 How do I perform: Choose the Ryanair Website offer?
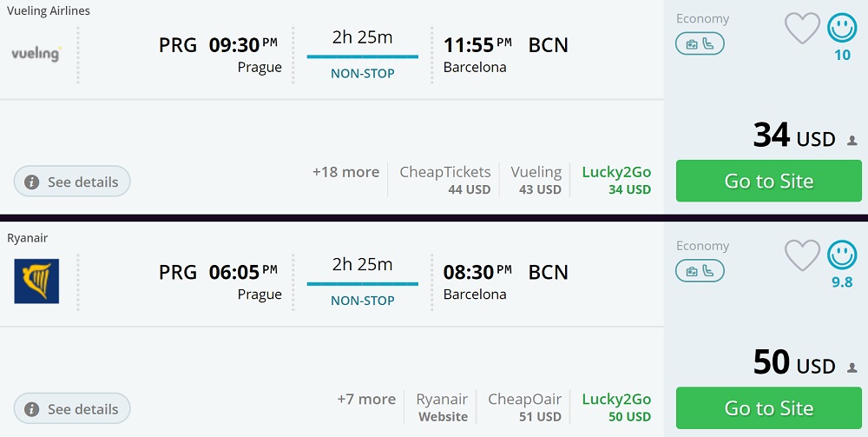[x=442, y=407]
